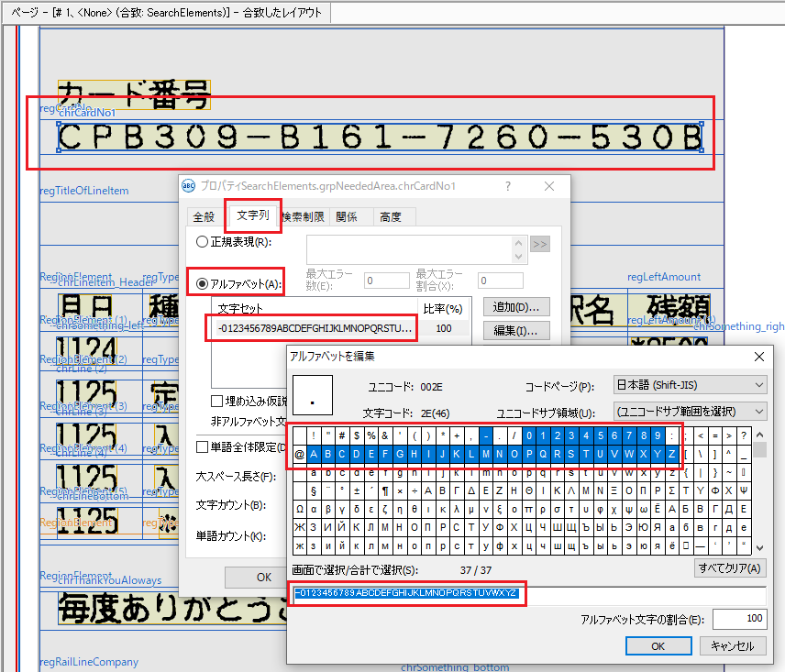Open the ユニコードサブ領域(U) dropdown
This screenshot has height=672, width=785.
[690, 412]
